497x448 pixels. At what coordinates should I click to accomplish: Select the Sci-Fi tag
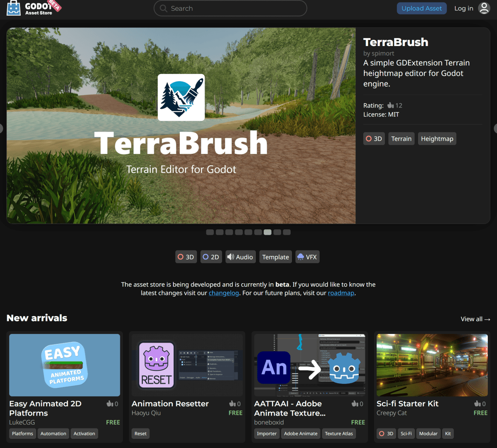[x=406, y=433]
